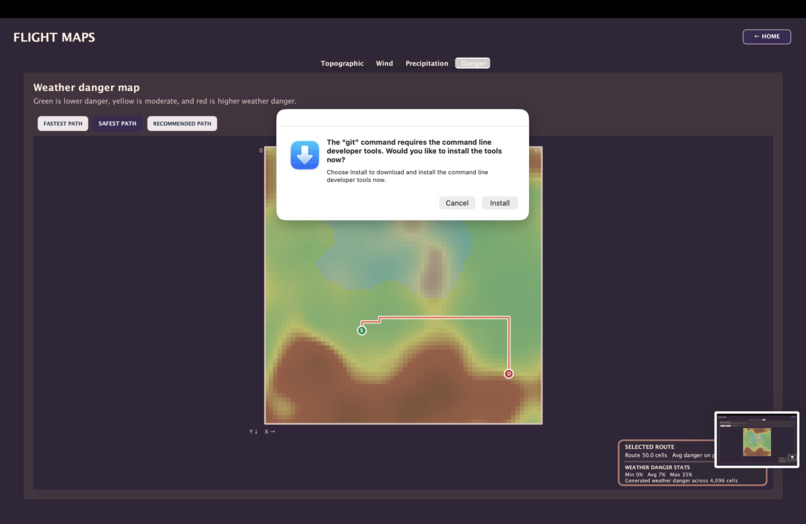806x524 pixels.
Task: Click the Install button in the git dialog
Action: point(499,203)
